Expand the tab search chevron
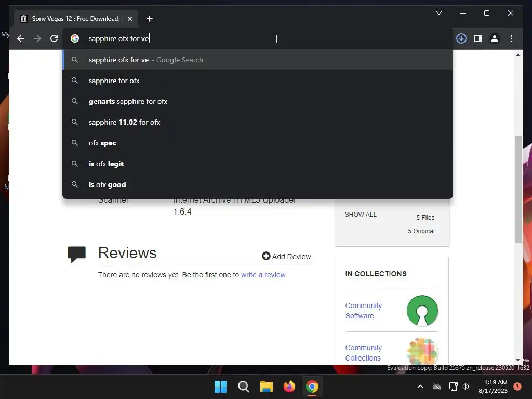The width and height of the screenshot is (532, 399). 438,13
